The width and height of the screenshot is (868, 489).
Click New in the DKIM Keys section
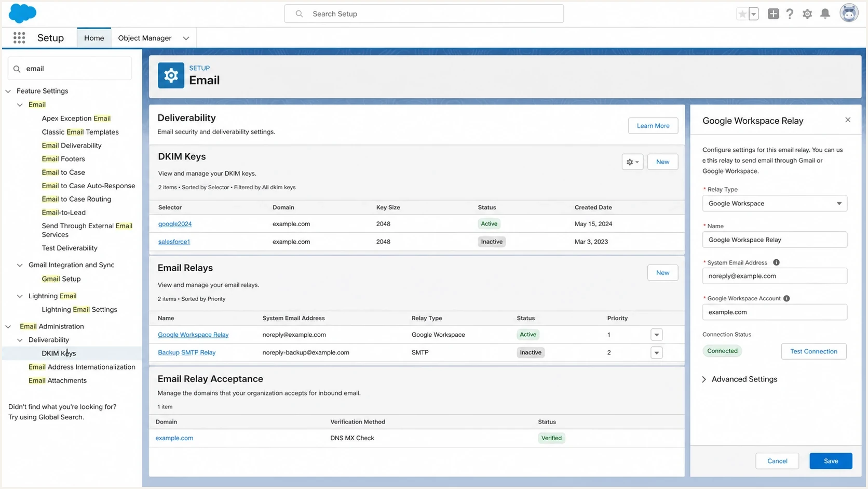click(662, 162)
